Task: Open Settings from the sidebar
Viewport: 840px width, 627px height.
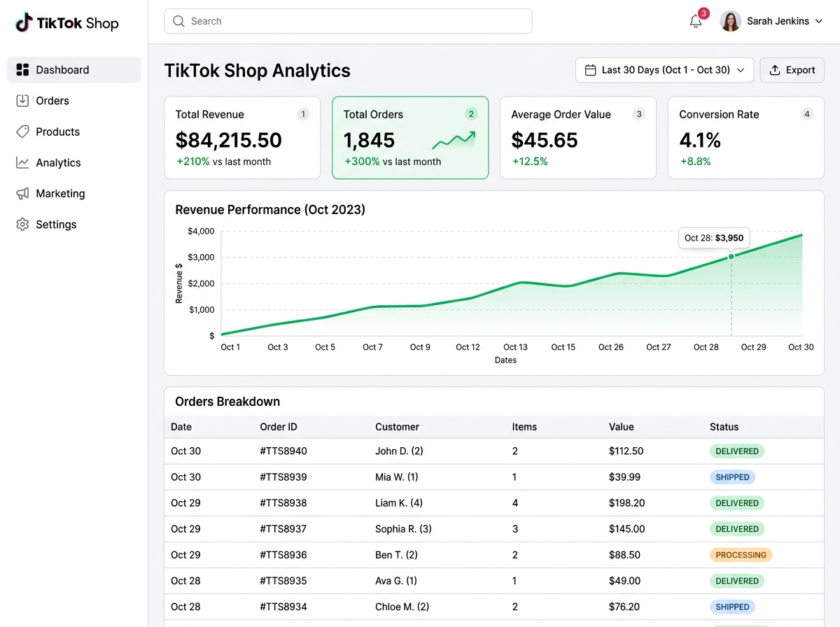Action: tap(74, 224)
